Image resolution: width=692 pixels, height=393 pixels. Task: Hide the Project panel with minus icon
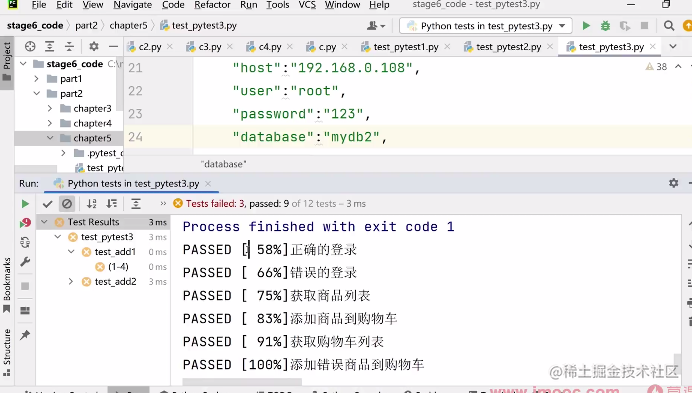click(x=113, y=46)
